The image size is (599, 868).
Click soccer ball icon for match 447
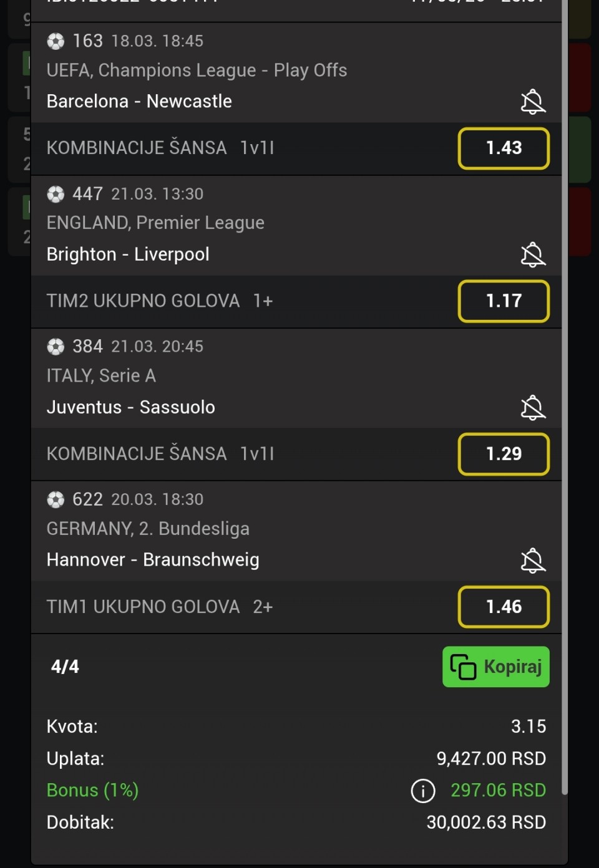tap(56, 195)
